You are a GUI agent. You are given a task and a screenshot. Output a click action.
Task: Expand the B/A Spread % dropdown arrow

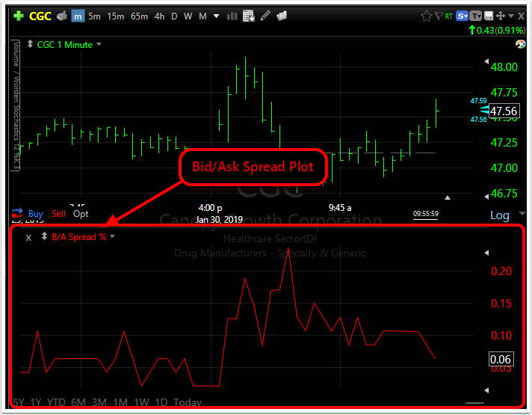point(113,236)
